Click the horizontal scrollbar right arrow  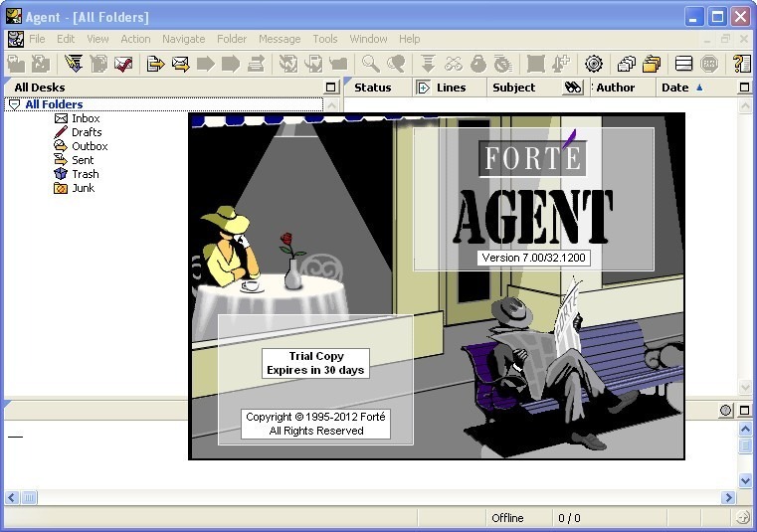728,497
